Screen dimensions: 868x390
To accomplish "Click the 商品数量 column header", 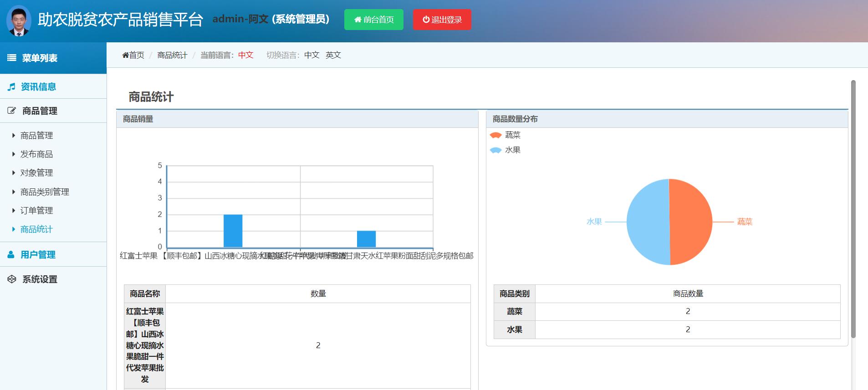I will pyautogui.click(x=688, y=294).
